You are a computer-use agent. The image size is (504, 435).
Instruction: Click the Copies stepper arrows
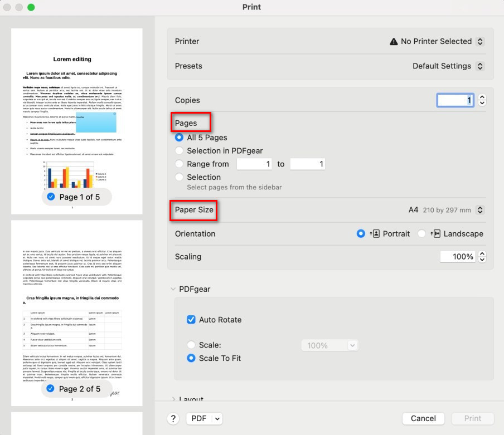pos(482,100)
